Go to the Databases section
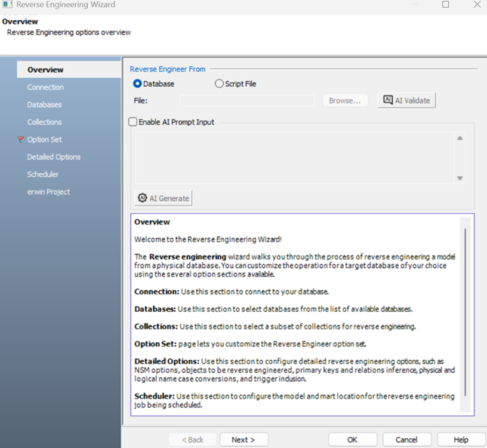487x448 pixels. pyautogui.click(x=44, y=105)
